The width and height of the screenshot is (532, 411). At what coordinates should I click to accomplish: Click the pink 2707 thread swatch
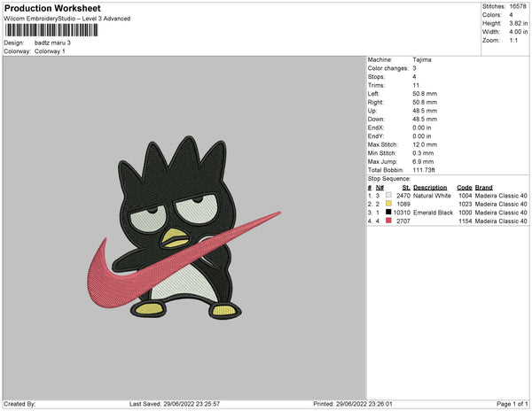pos(388,221)
